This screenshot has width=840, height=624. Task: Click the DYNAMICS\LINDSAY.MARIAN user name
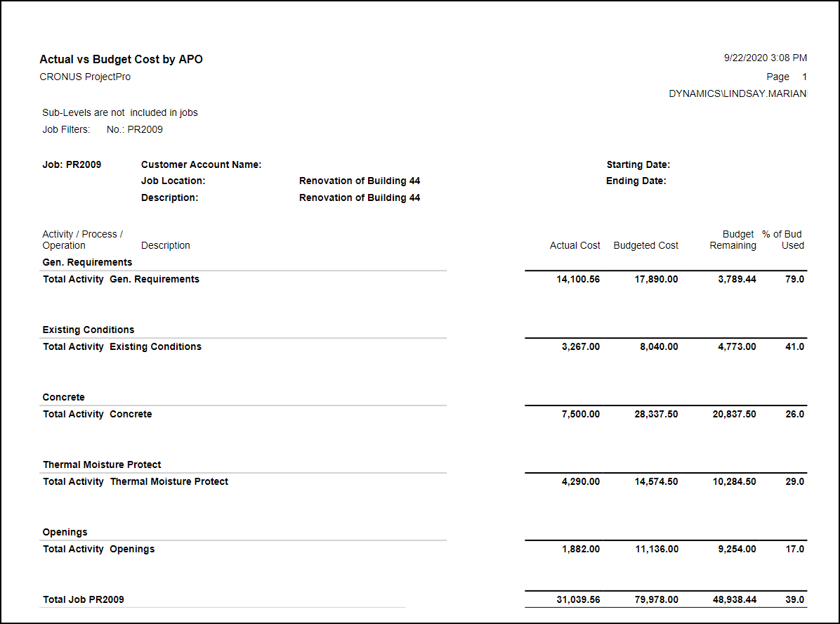click(737, 93)
